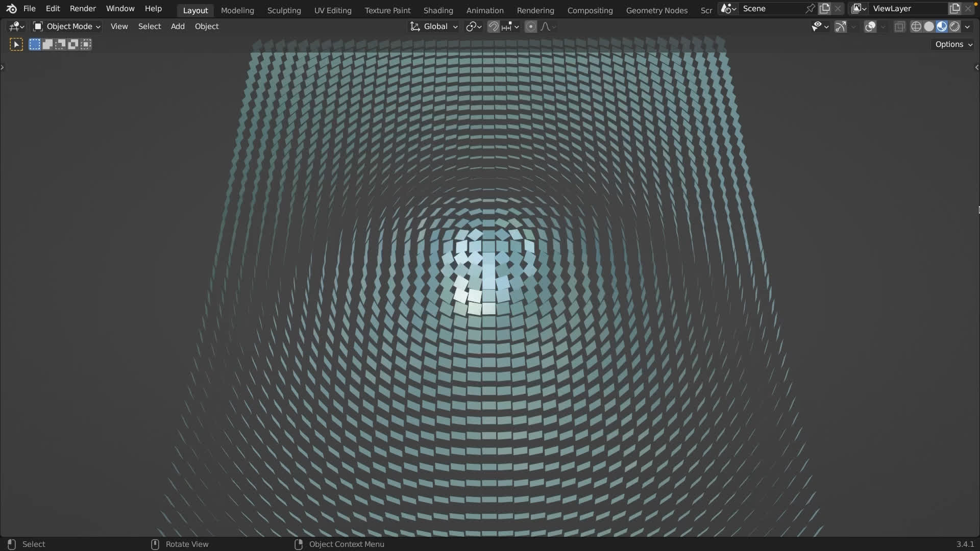Open the Window menu
The height and width of the screenshot is (551, 980).
tap(120, 9)
